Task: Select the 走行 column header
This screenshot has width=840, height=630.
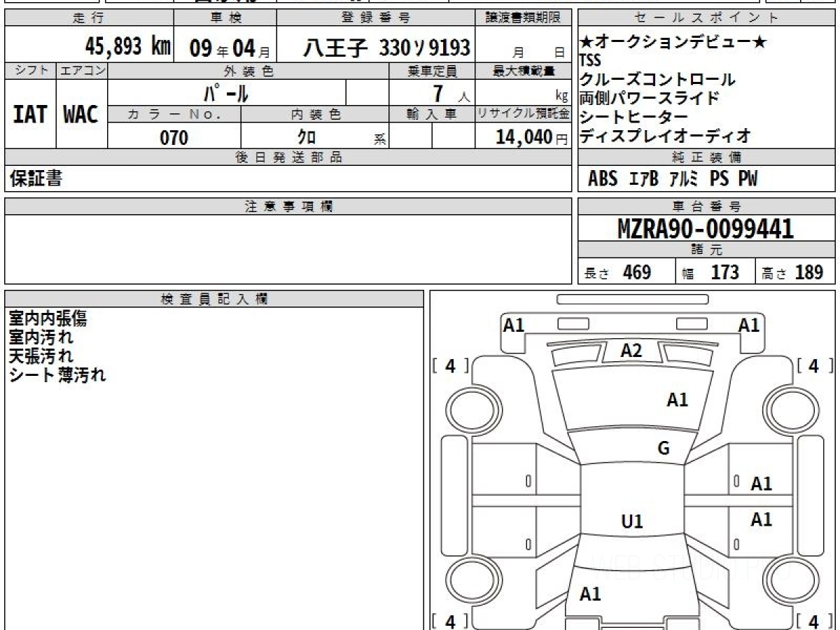Action: 89,18
